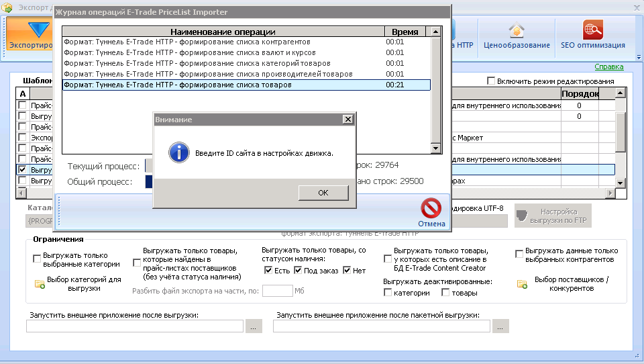Uncheck the selected Выгру template row checkbox
This screenshot has width=644, height=364.
click(x=22, y=169)
